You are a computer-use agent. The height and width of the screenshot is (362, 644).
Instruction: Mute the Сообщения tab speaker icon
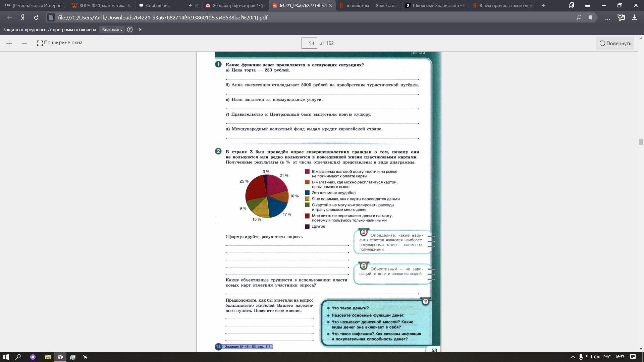[x=191, y=5]
